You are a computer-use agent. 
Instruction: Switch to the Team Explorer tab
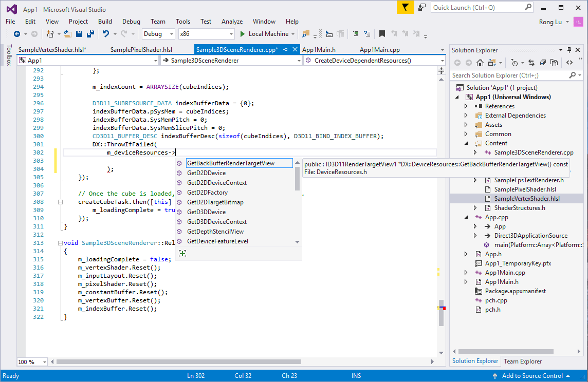523,361
